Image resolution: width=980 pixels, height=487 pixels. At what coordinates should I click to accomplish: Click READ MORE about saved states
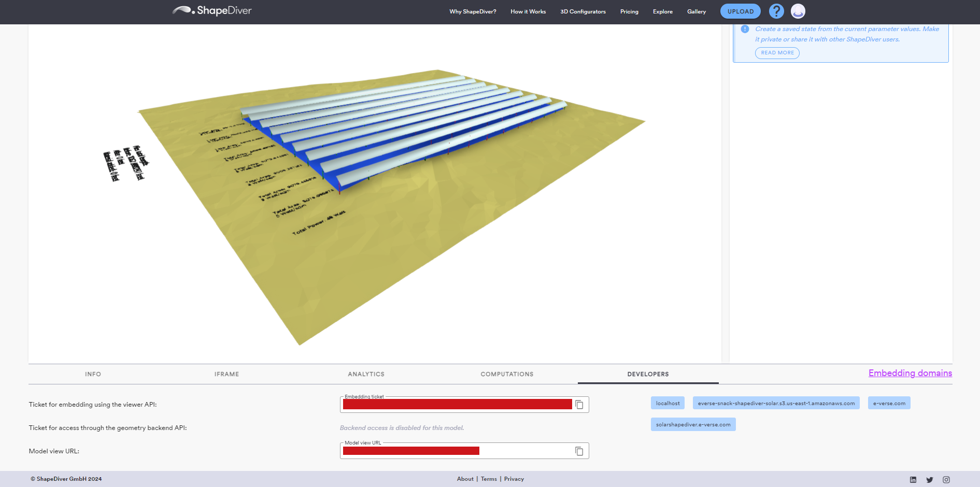[x=777, y=53]
